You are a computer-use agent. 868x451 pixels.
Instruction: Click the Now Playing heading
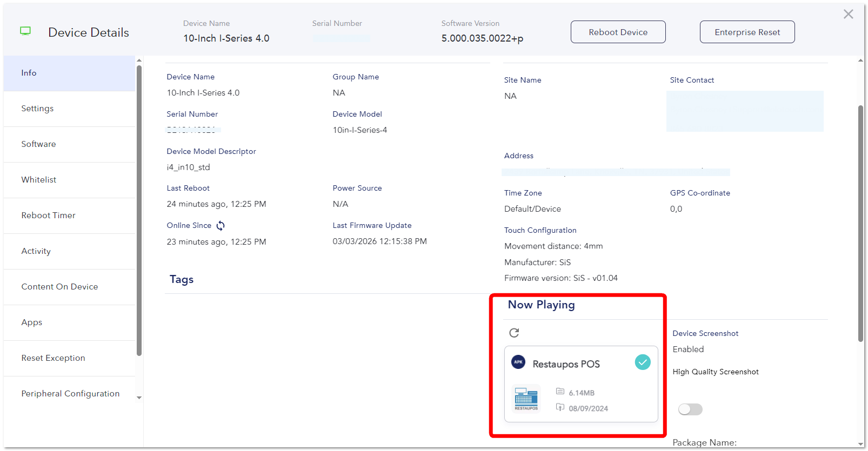tap(541, 305)
